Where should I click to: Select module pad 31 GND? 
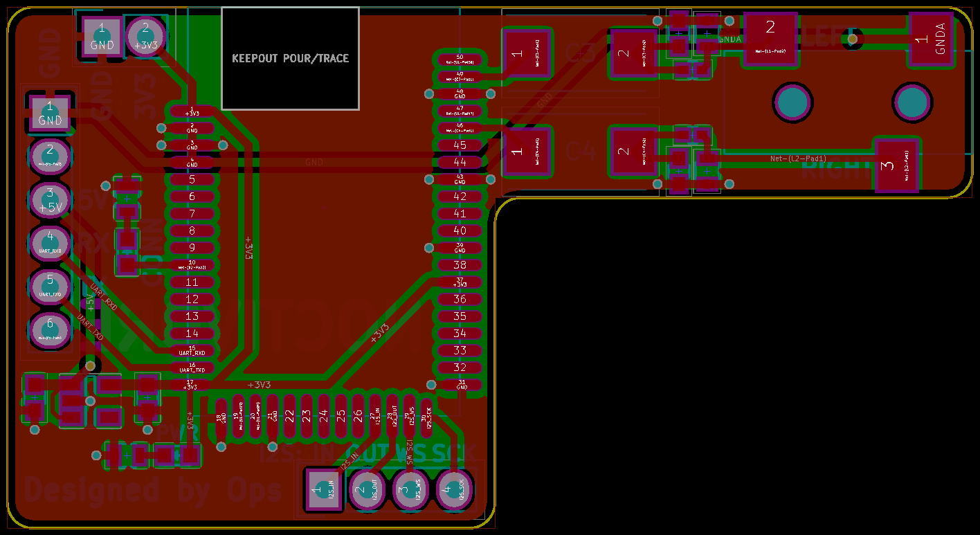pyautogui.click(x=460, y=385)
